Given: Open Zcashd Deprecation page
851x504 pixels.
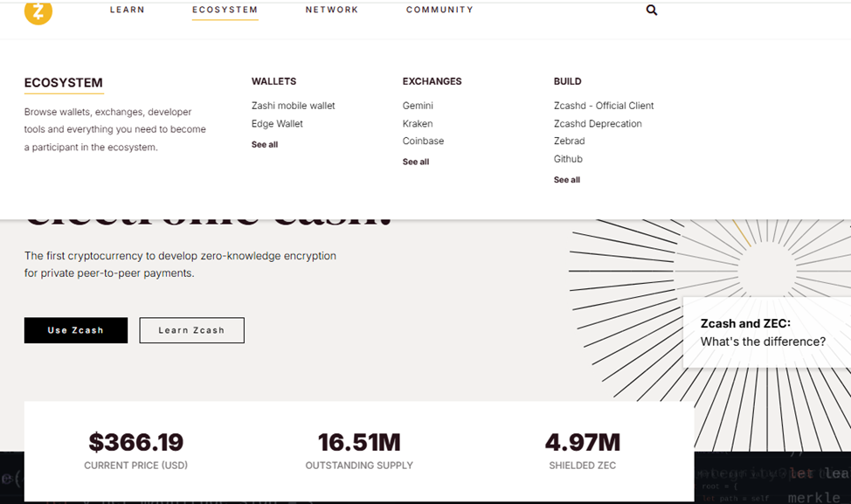Looking at the screenshot, I should [598, 124].
